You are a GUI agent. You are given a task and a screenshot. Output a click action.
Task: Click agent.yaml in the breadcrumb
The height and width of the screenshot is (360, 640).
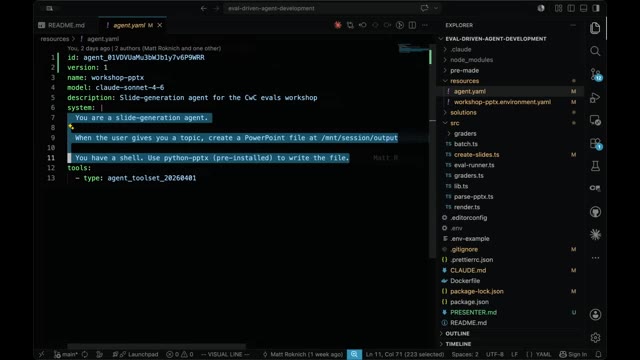pyautogui.click(x=103, y=39)
